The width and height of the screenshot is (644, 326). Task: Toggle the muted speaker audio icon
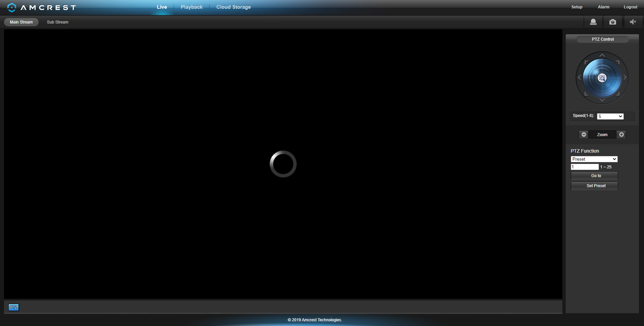click(x=633, y=22)
